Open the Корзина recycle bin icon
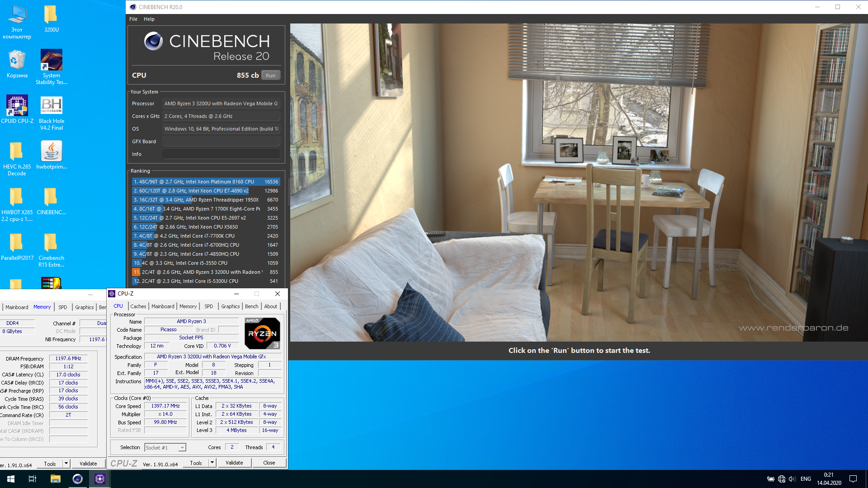The image size is (868, 488). click(x=17, y=64)
